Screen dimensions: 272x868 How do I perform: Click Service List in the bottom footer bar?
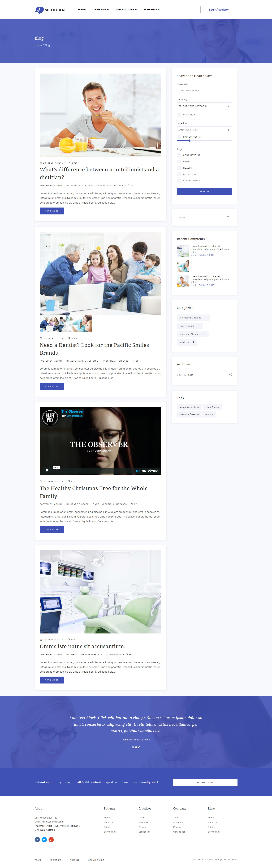pos(96,860)
